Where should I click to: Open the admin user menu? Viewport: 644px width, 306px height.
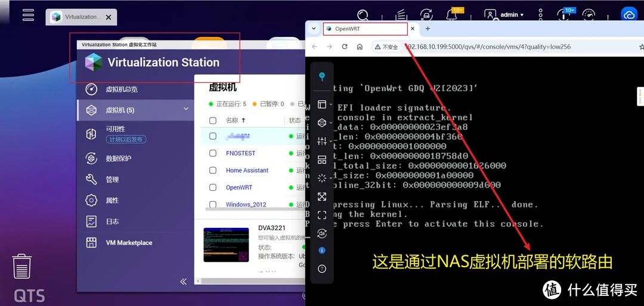pyautogui.click(x=503, y=15)
